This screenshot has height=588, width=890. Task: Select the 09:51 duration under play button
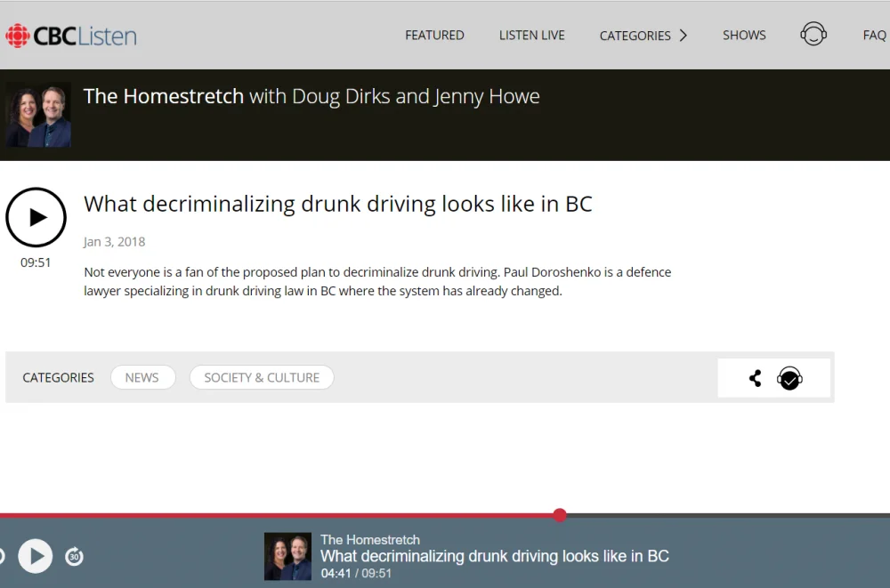coord(36,262)
